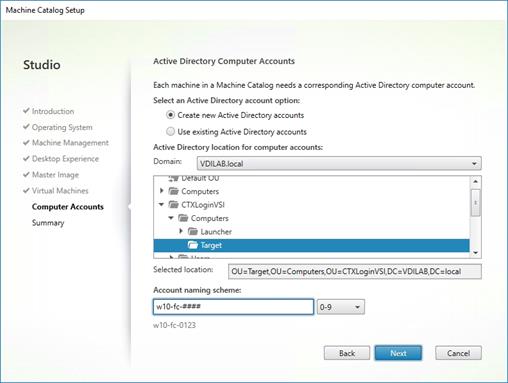508x383 pixels.
Task: Go to the Desktop Experience step
Action: pyautogui.click(x=65, y=159)
